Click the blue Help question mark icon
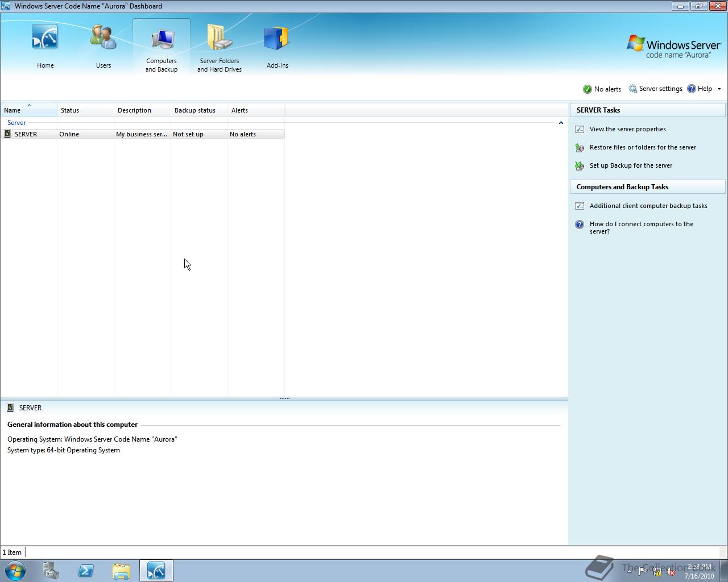 tap(692, 89)
